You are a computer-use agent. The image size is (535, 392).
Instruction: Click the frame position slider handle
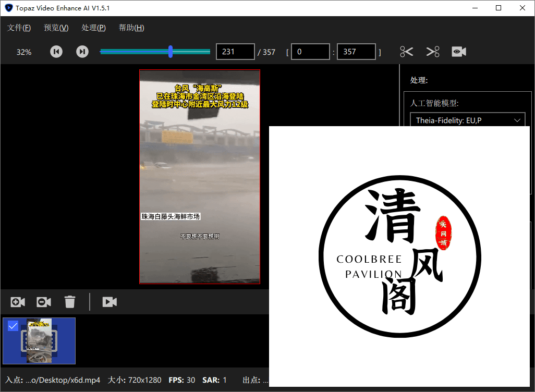171,52
